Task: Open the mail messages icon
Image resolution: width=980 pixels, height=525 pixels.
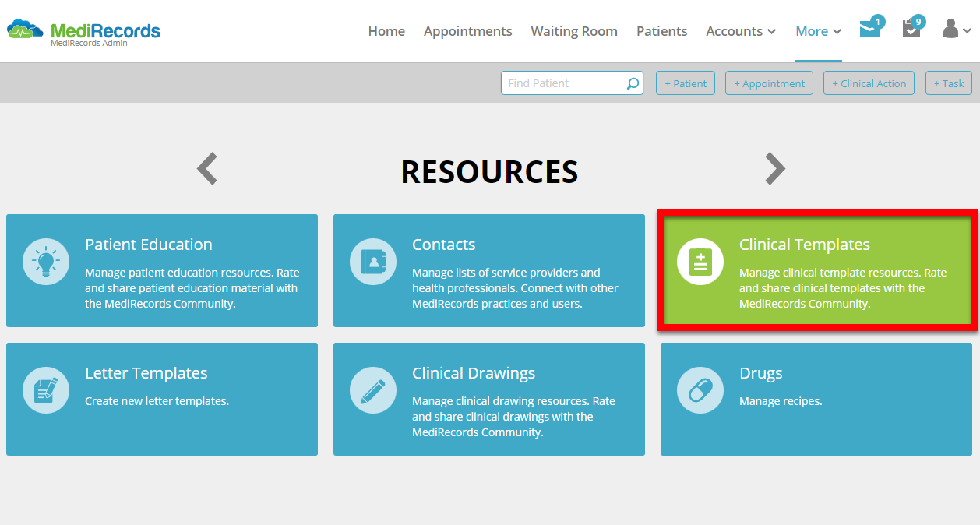Action: (x=869, y=30)
